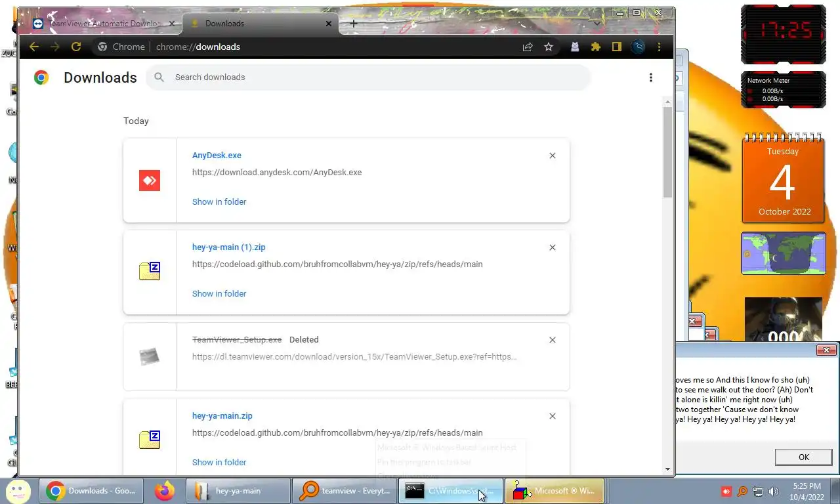Switch to C:\Windows command prompt taskbar button

coord(451,491)
